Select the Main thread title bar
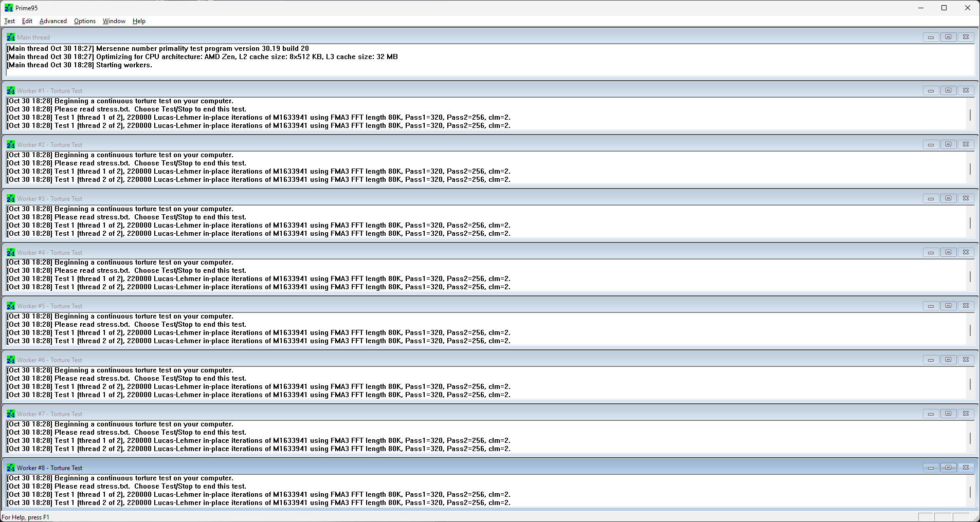This screenshot has height=522, width=980. pyautogui.click(x=490, y=37)
